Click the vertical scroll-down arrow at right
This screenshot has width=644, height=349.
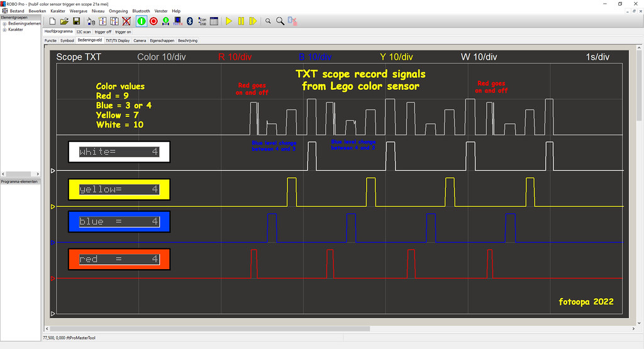639,323
